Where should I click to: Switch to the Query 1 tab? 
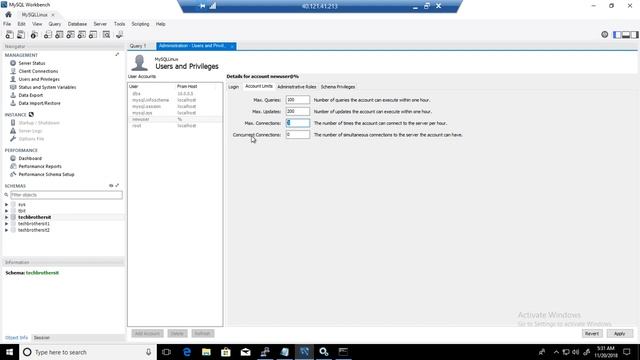pyautogui.click(x=138, y=46)
